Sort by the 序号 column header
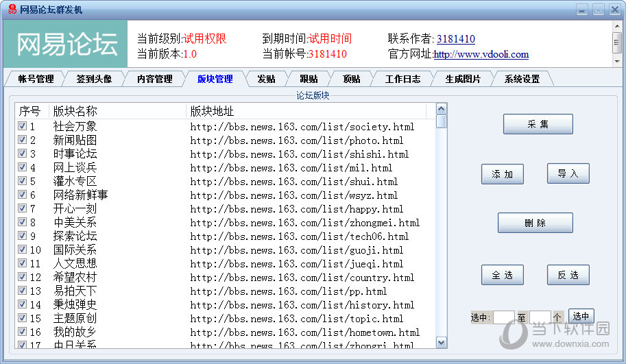Screen dimensions: 626x364 (x=32, y=111)
